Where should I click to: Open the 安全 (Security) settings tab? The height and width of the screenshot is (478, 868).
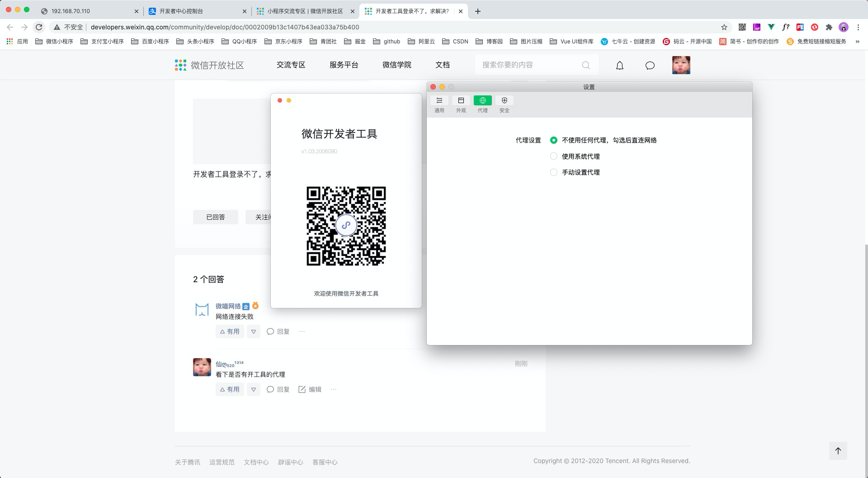[x=504, y=104]
